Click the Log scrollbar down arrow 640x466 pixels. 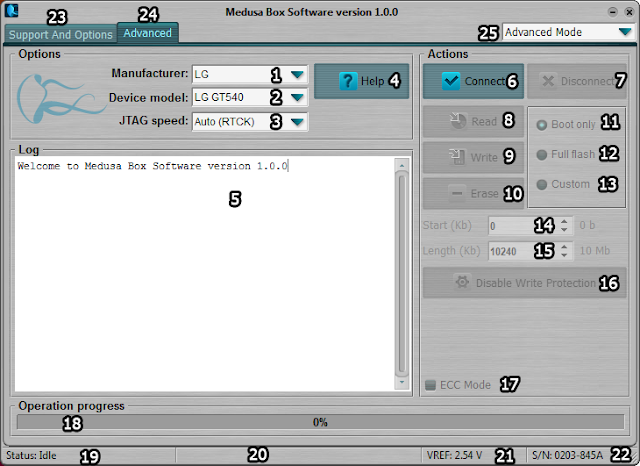[x=402, y=382]
